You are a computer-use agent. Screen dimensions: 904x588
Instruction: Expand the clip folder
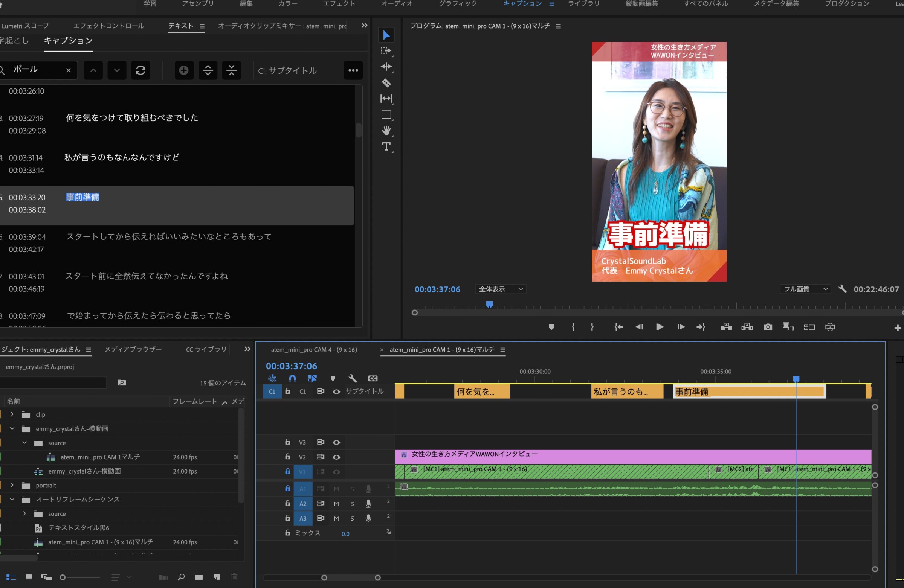[12, 414]
